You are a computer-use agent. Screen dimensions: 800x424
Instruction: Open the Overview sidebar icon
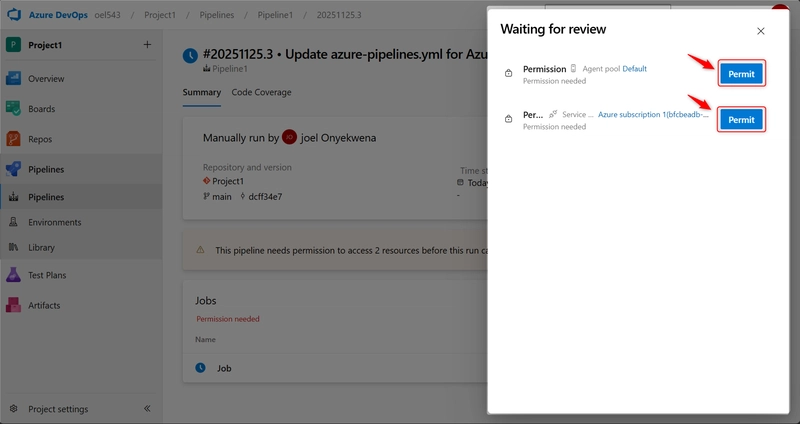click(x=14, y=78)
